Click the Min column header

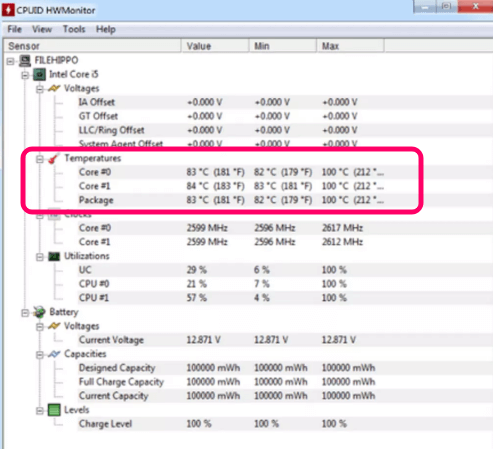pyautogui.click(x=283, y=46)
